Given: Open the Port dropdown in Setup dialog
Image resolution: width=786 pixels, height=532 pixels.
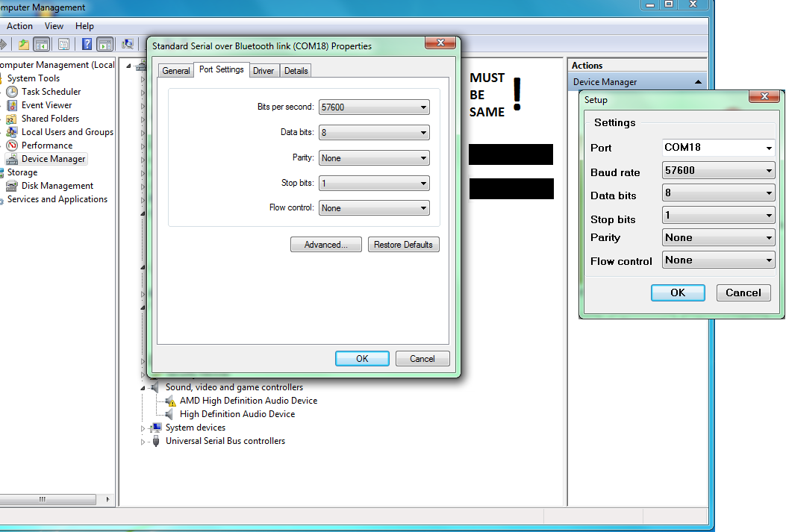Looking at the screenshot, I should coord(718,148).
